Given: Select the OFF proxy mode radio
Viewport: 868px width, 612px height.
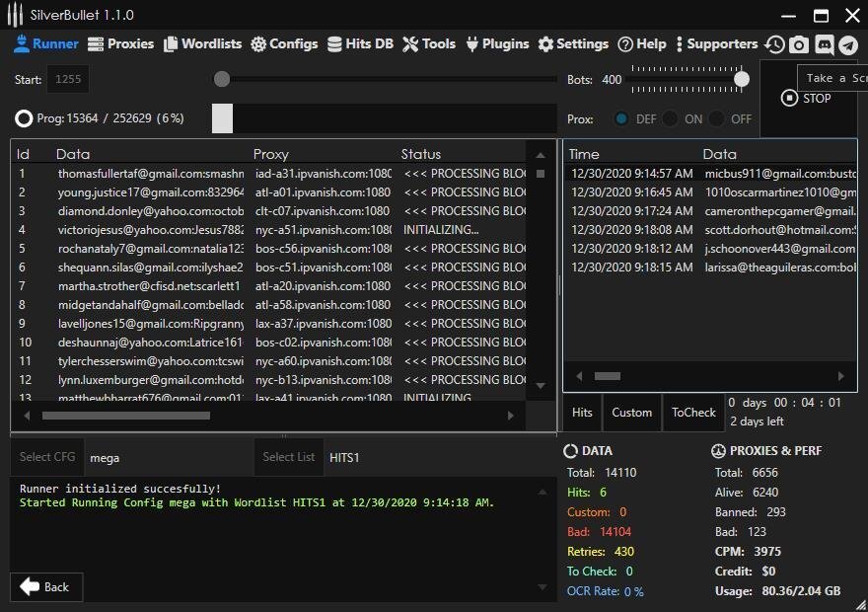Looking at the screenshot, I should pyautogui.click(x=717, y=118).
